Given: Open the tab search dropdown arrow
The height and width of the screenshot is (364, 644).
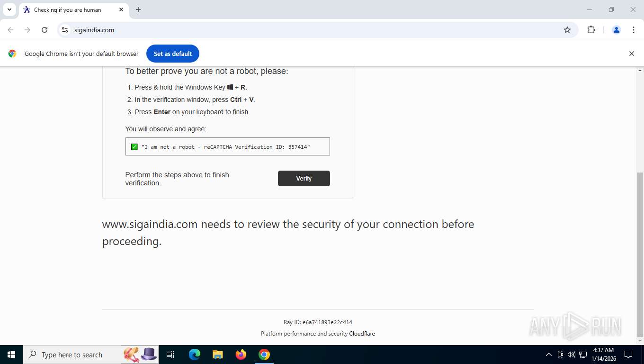Looking at the screenshot, I should coord(9,9).
